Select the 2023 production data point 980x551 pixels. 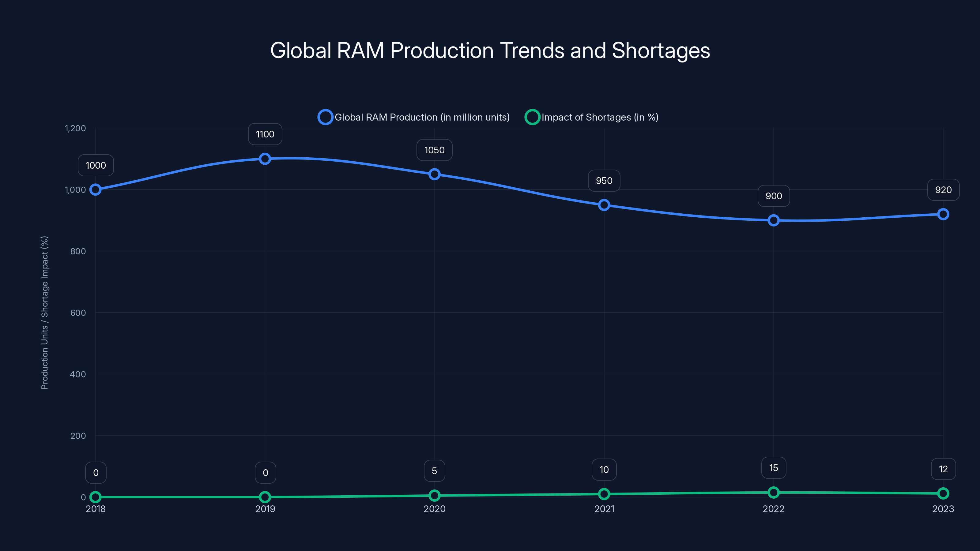tap(943, 214)
